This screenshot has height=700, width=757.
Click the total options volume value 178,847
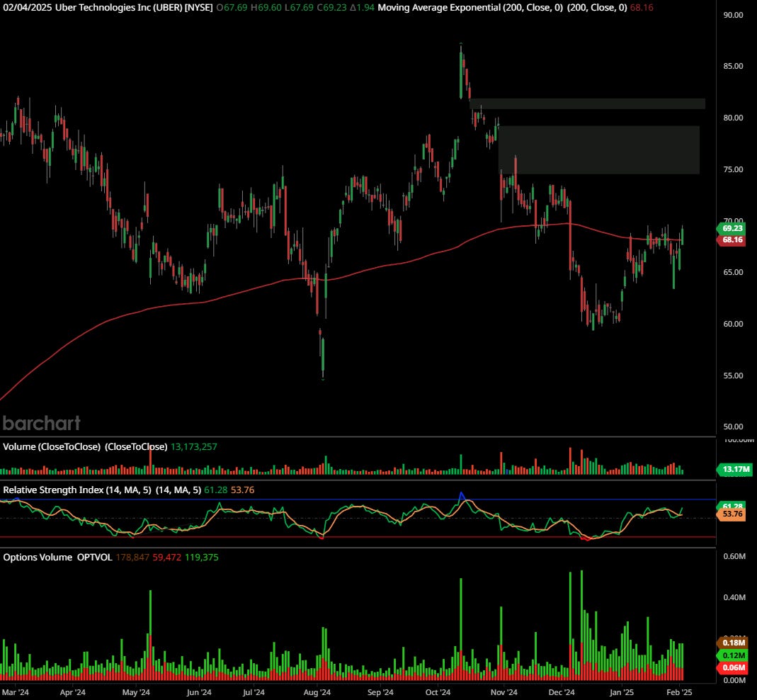pos(132,558)
